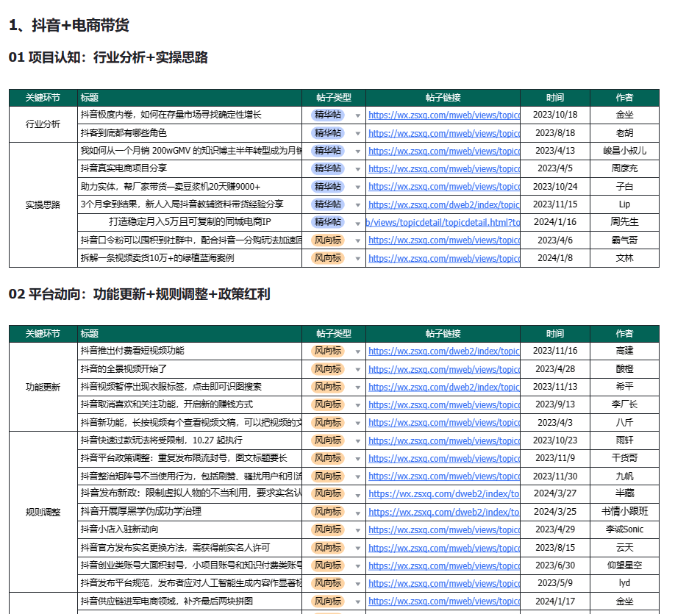The height and width of the screenshot is (614, 700).
Task: Open post-type dropdown for 抖客到底都有哪些角色 row
Action: (357, 134)
